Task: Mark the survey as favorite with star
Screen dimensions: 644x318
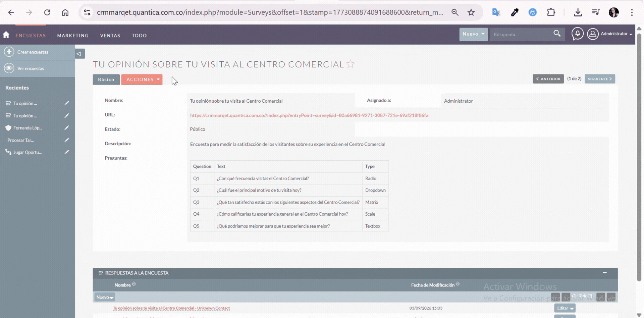Action: click(x=351, y=64)
